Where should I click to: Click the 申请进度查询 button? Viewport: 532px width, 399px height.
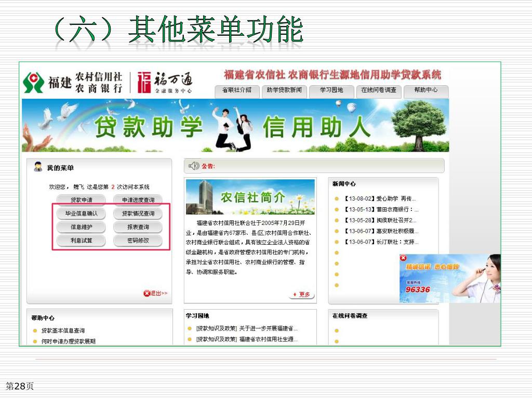click(138, 200)
